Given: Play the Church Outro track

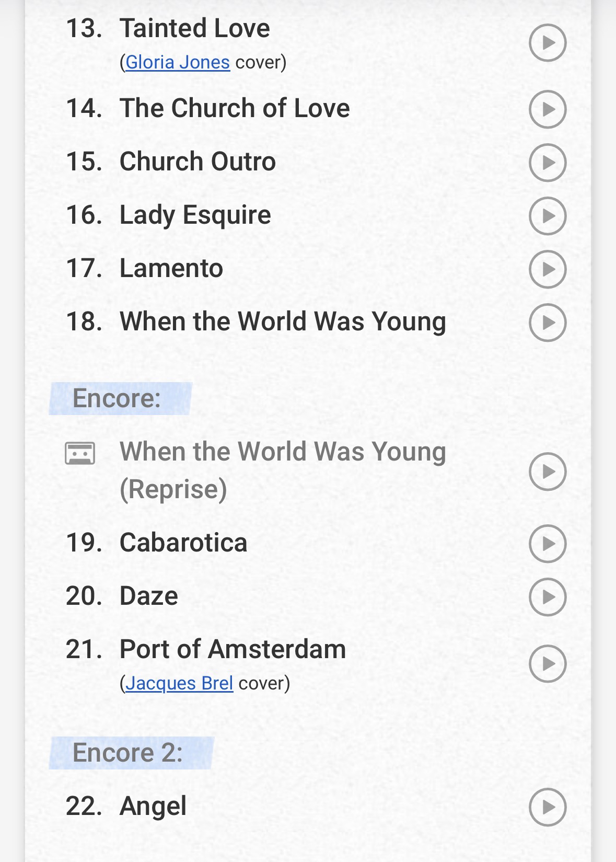Looking at the screenshot, I should tap(548, 163).
